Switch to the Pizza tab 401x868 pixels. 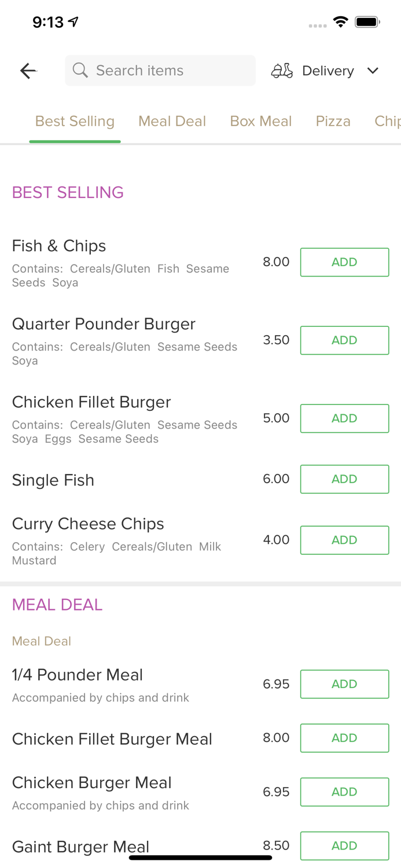tap(333, 121)
